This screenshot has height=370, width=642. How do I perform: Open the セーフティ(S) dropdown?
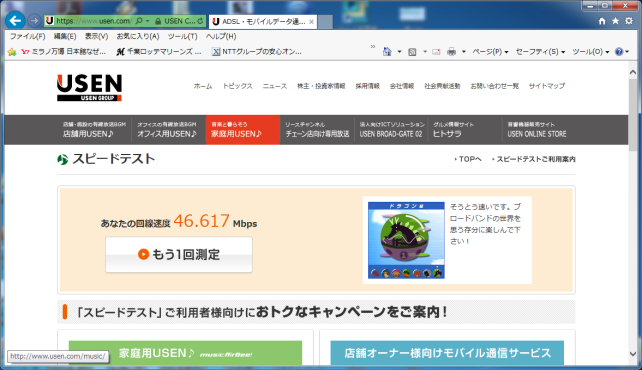[x=540, y=52]
